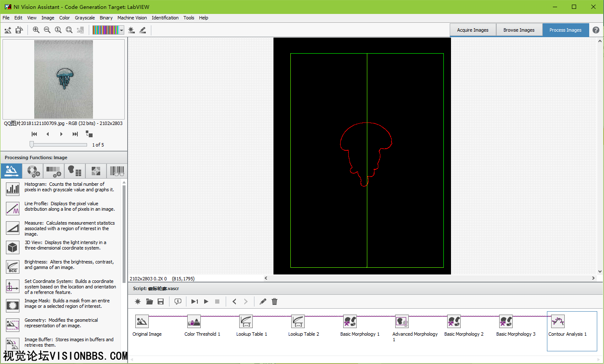Image resolution: width=604 pixels, height=364 pixels.
Task: Delete selected step with trash icon
Action: [x=274, y=302]
